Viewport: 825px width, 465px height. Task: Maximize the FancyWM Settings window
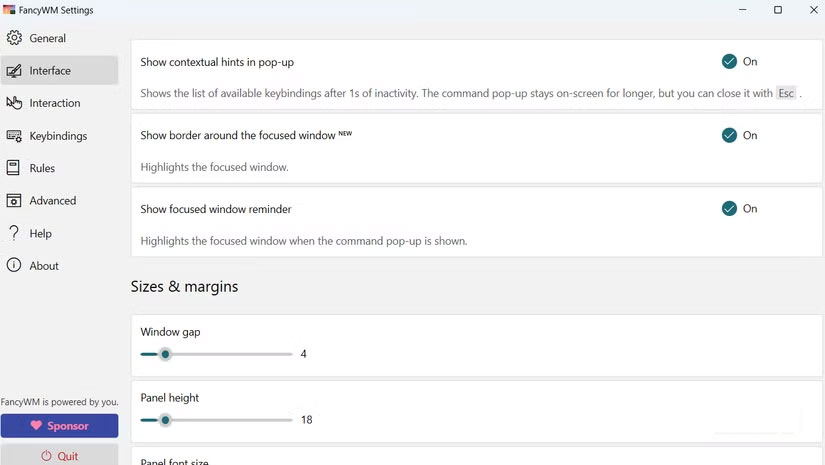(777, 10)
